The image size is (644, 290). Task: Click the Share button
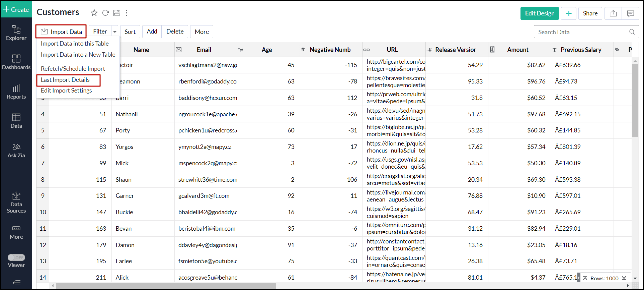coord(590,13)
